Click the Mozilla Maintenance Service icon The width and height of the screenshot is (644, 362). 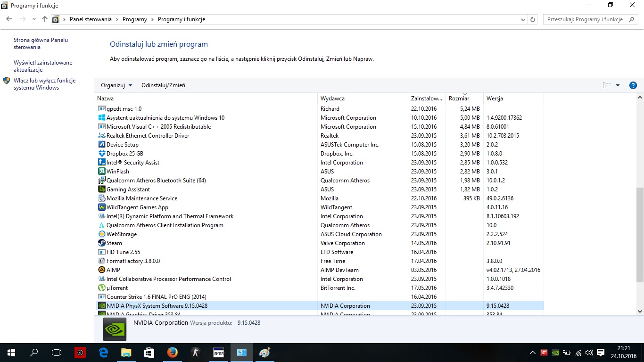point(101,198)
